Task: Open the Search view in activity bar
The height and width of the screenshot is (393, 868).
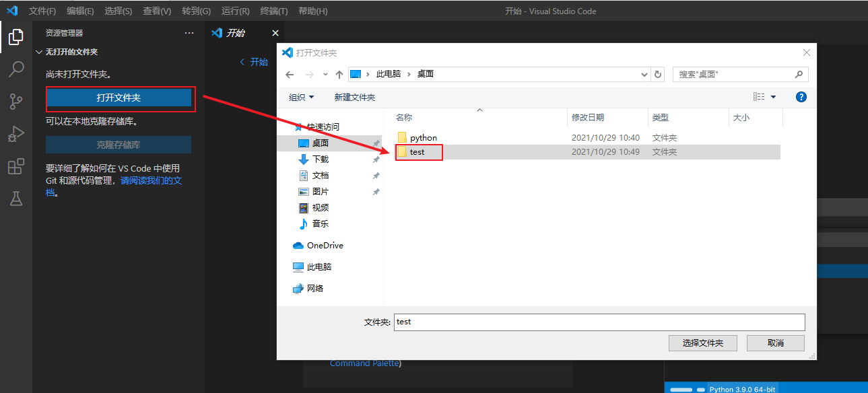Action: pos(15,69)
